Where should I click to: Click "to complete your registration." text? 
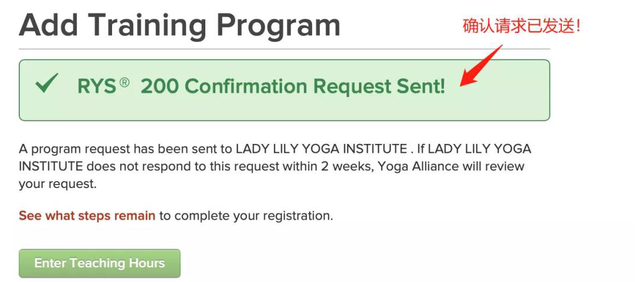(246, 216)
